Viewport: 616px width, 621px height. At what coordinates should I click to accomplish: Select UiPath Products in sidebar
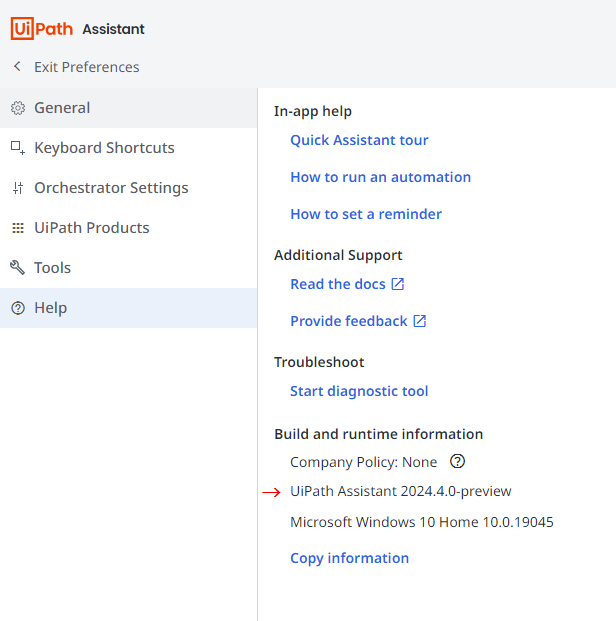coord(92,228)
